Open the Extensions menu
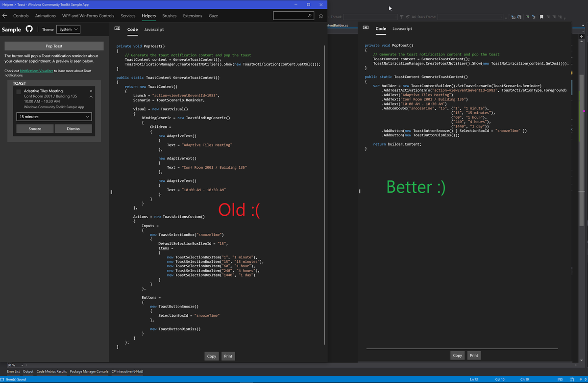 pyautogui.click(x=193, y=16)
